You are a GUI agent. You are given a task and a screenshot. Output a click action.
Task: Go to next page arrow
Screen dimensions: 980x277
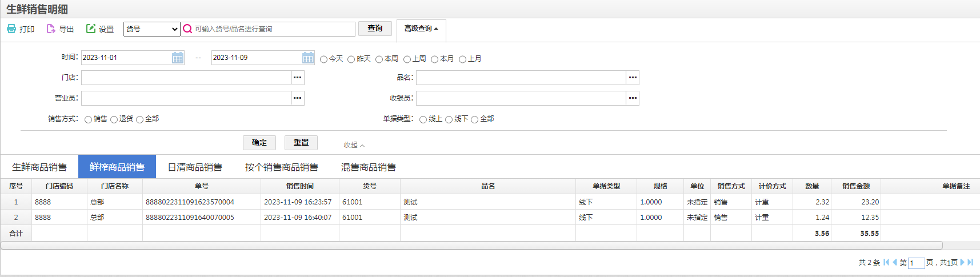click(962, 262)
